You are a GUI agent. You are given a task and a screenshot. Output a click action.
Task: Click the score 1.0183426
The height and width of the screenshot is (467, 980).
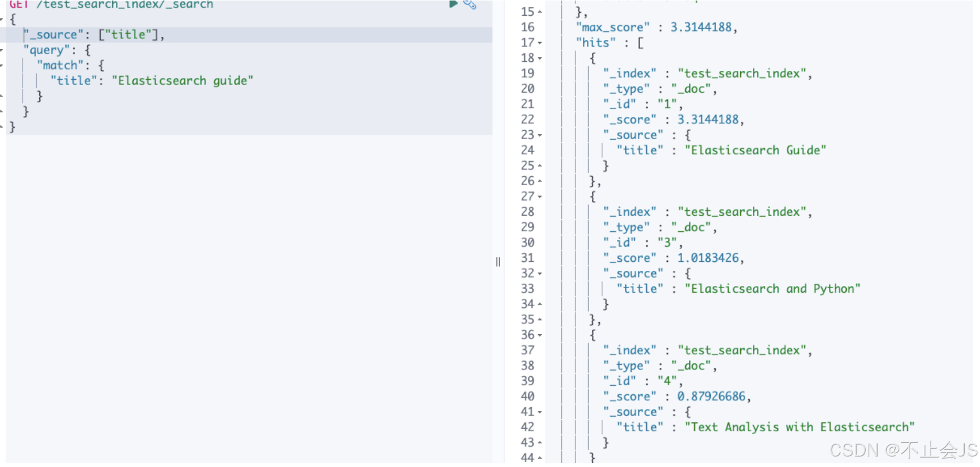[708, 258]
